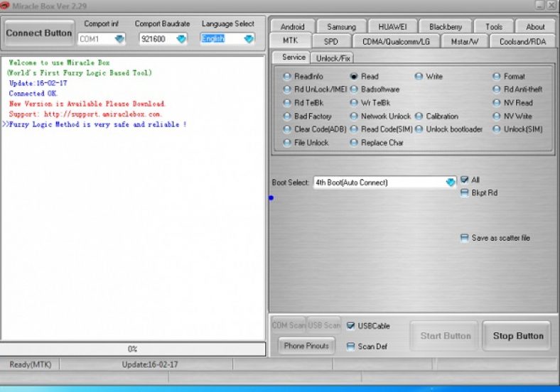Click 'Connected OK.' line in the log

tap(33, 94)
